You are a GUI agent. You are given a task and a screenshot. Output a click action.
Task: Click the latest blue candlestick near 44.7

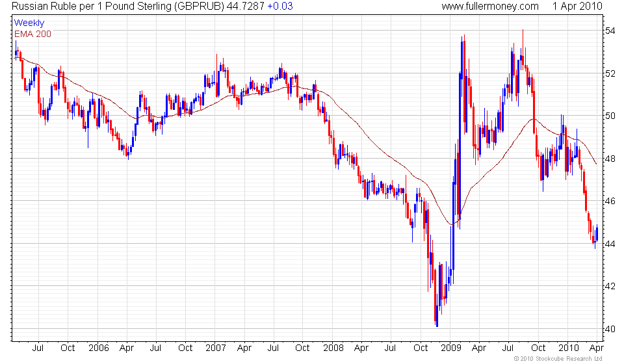(x=597, y=233)
